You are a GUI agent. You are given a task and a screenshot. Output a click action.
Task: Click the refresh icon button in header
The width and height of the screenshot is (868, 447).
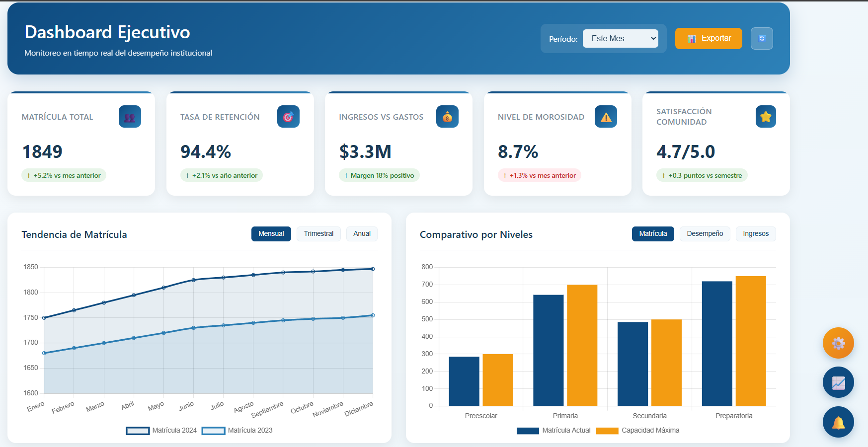pyautogui.click(x=762, y=38)
